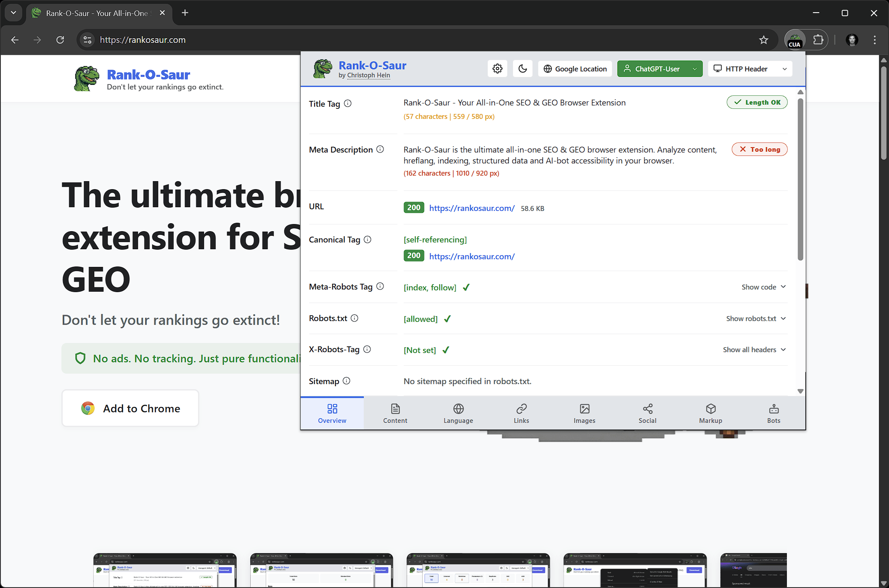Click the popup's vertical scrollbar down arrow
Viewport: 889px width, 588px height.
pyautogui.click(x=800, y=391)
